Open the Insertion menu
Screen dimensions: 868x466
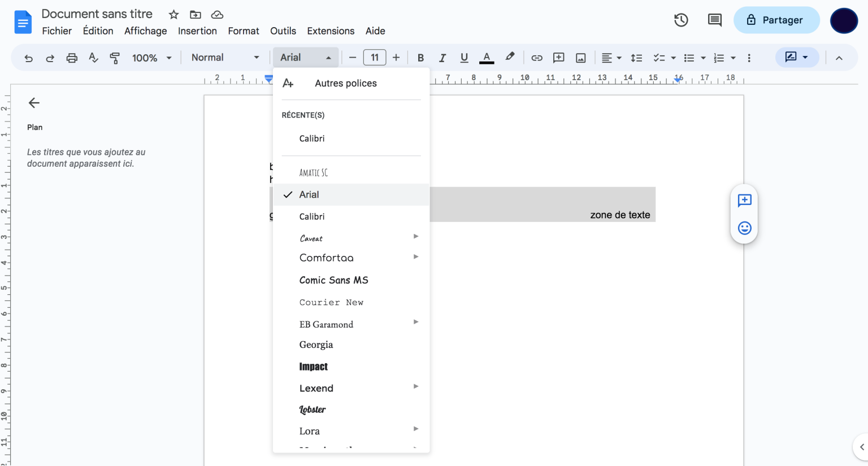click(x=197, y=31)
